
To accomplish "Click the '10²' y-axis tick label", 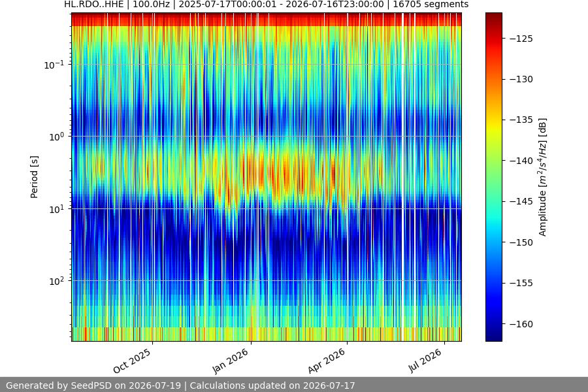I will (x=56, y=281).
